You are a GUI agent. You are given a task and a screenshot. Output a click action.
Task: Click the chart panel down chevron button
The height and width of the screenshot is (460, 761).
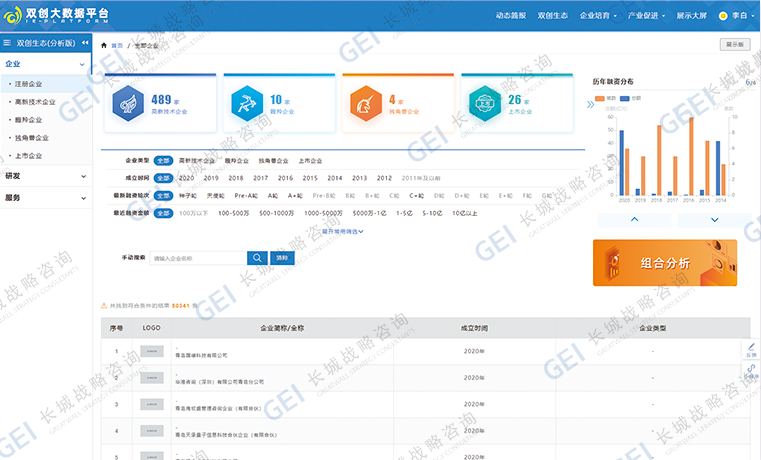tap(714, 220)
